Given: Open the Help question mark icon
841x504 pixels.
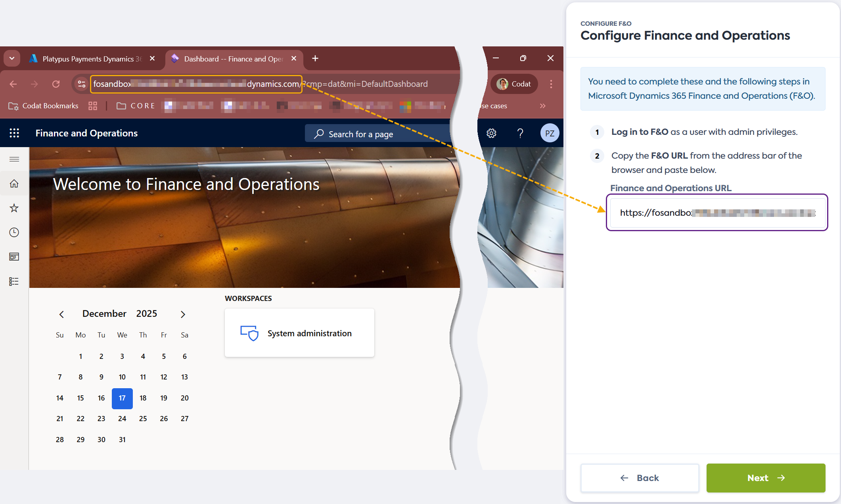Looking at the screenshot, I should 520,133.
